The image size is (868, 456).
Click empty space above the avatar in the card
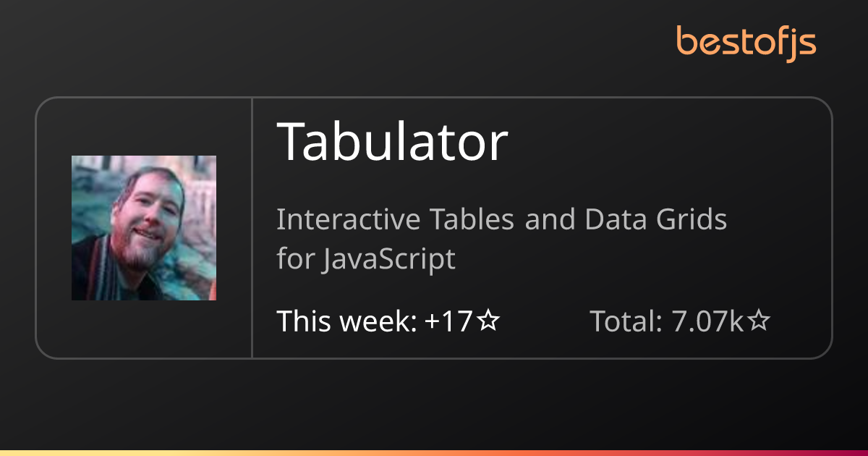tap(144, 127)
